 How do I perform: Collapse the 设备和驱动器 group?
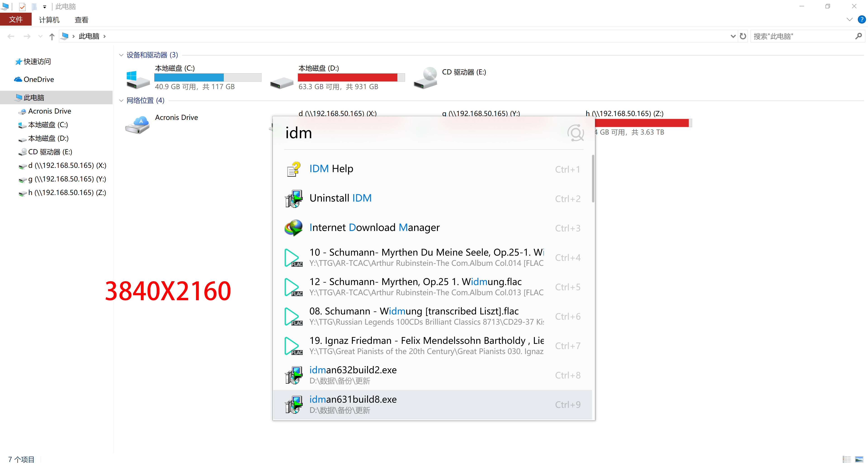click(x=121, y=55)
